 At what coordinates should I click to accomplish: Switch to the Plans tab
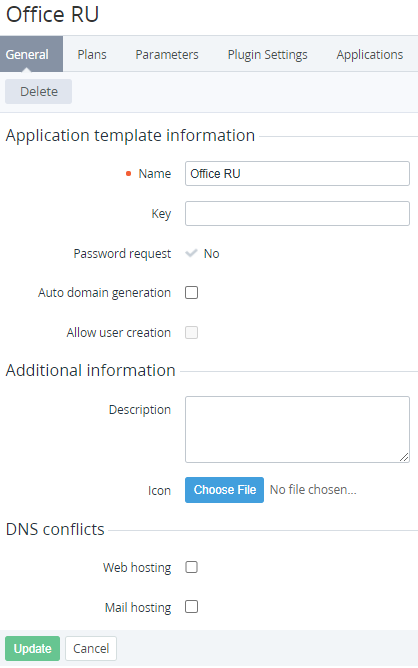pyautogui.click(x=92, y=55)
